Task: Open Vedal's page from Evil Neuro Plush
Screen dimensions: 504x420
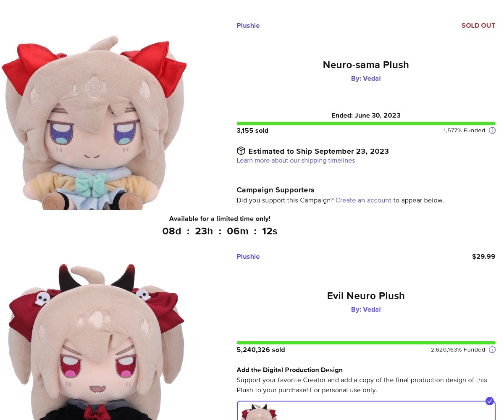Action: point(366,310)
